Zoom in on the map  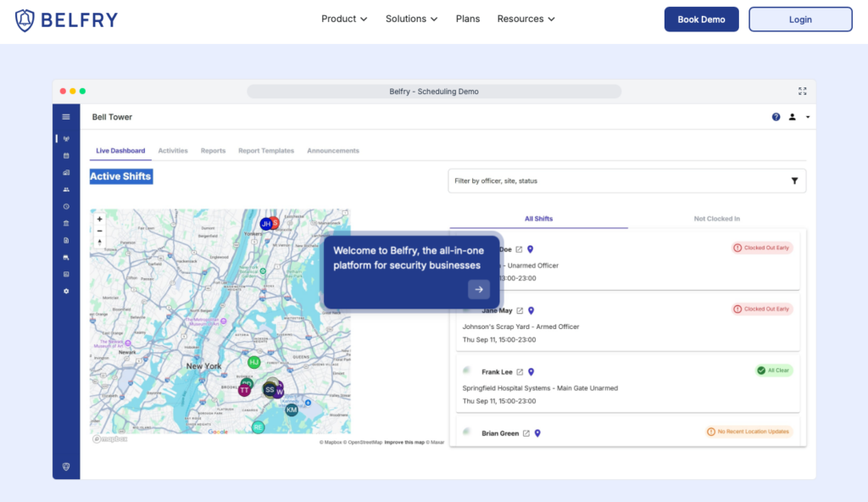(100, 220)
